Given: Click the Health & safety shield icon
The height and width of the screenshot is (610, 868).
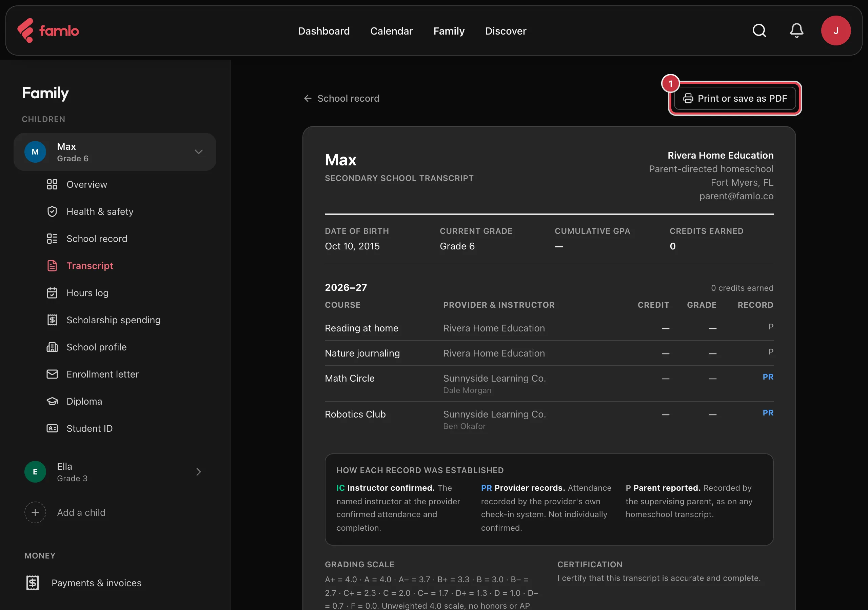Looking at the screenshot, I should 52,212.
